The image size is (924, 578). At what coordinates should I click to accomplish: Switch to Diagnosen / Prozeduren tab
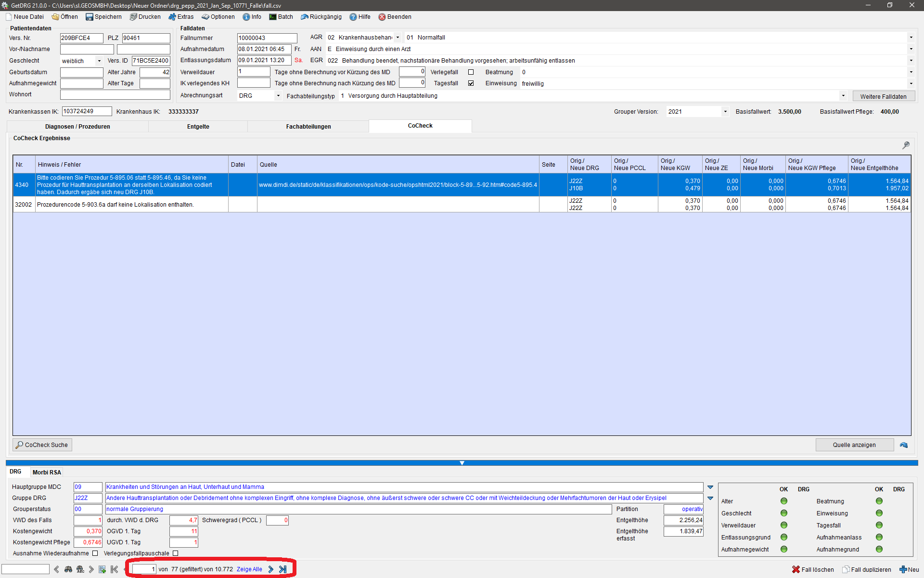coord(77,127)
